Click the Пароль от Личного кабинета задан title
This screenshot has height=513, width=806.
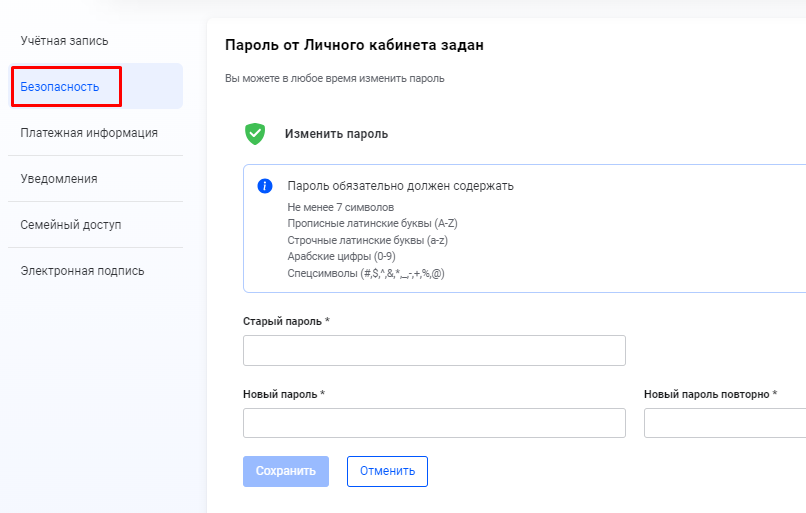pyautogui.click(x=354, y=45)
